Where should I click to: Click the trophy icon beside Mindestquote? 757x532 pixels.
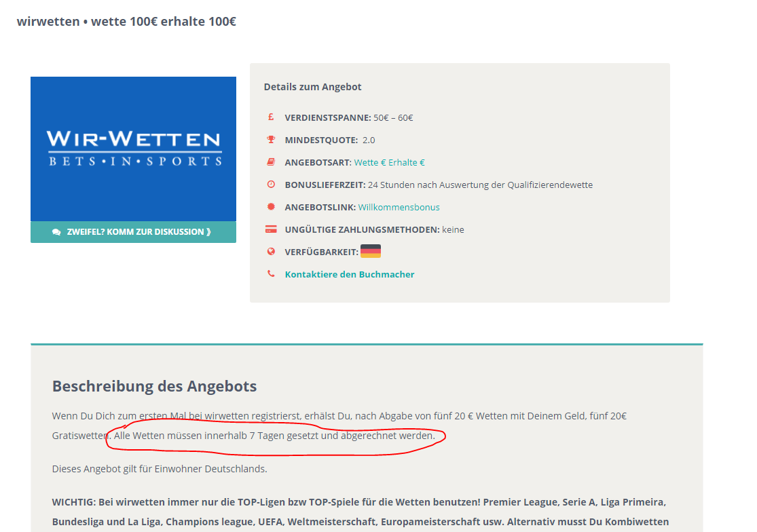[271, 139]
